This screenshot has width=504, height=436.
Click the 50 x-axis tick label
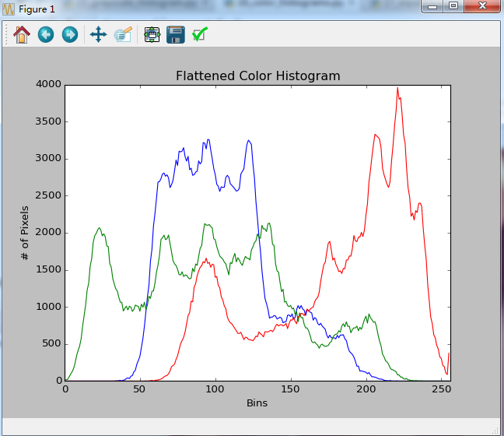click(139, 389)
